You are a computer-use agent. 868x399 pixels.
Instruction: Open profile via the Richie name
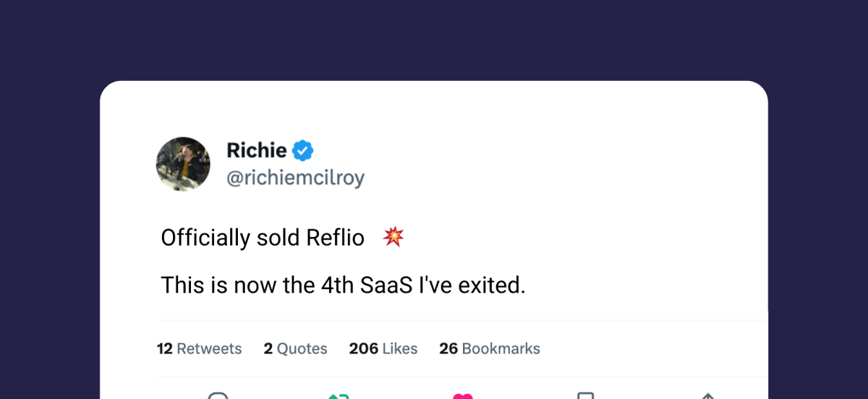(x=257, y=150)
